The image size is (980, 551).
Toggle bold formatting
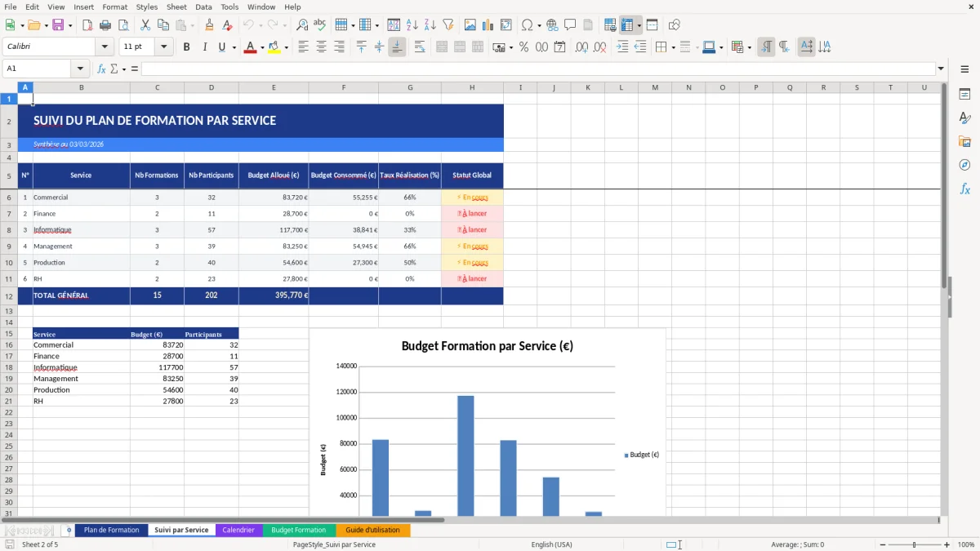click(186, 47)
